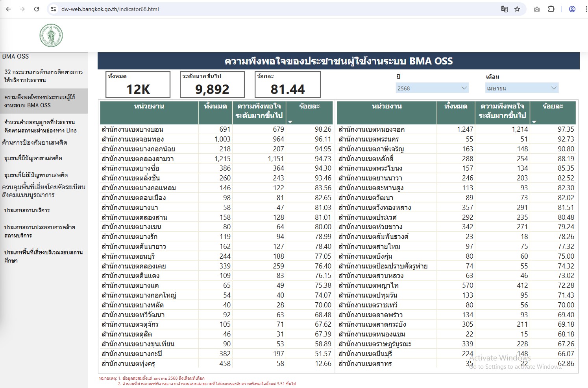Image resolution: width=588 pixels, height=388 pixels.
Task: Open ด้านการป้องกันยาเสพติด sidebar section
Action: (x=35, y=142)
